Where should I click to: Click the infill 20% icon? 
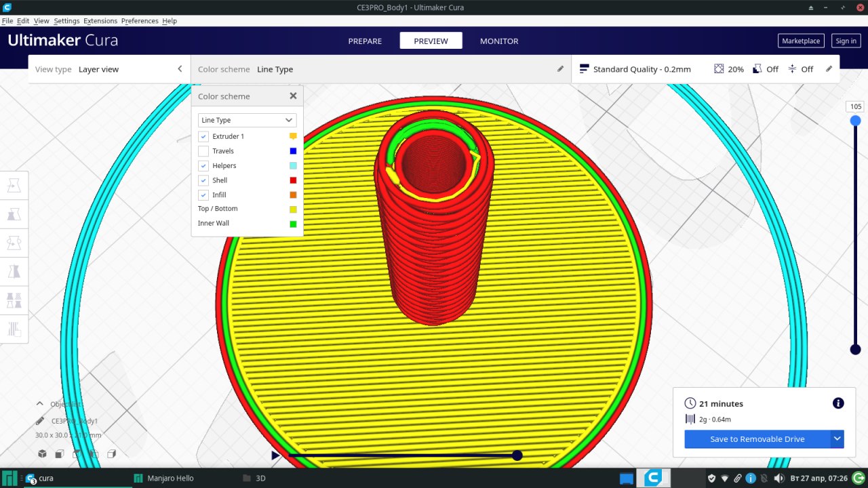click(719, 69)
